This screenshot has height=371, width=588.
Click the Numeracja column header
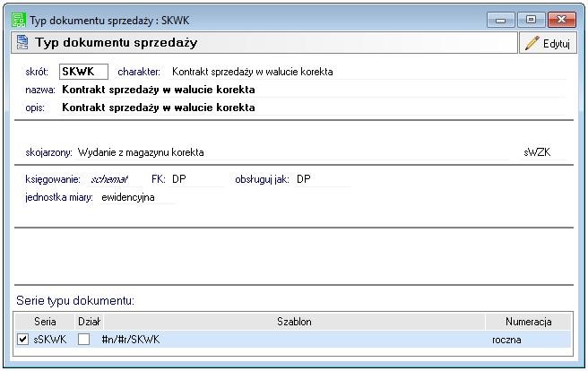pos(528,321)
